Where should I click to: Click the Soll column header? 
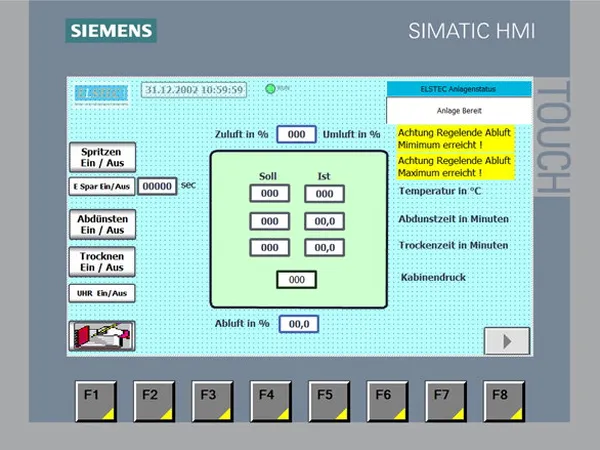point(268,176)
